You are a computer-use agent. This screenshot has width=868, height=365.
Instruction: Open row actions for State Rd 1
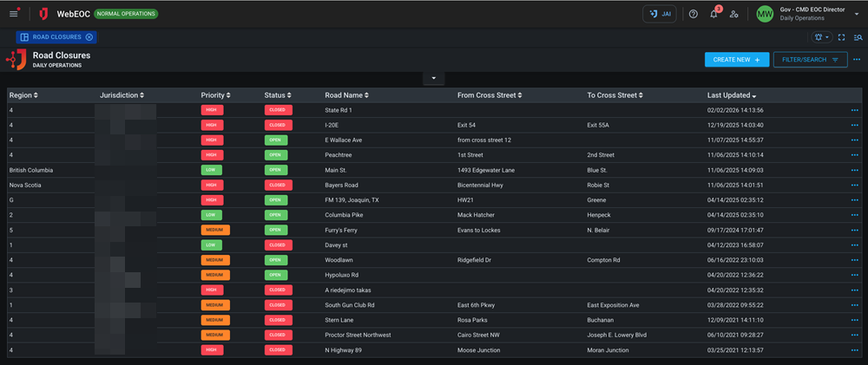tap(855, 111)
